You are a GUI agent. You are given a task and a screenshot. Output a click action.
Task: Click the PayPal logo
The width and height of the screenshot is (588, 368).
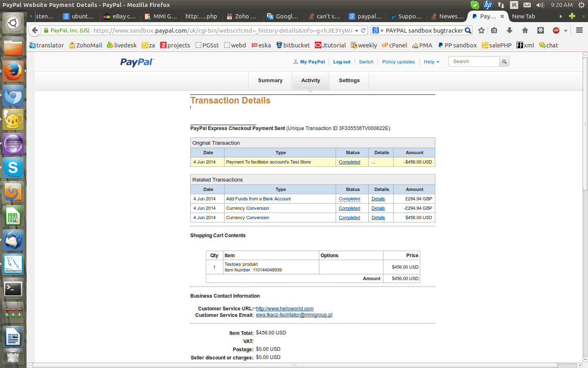click(x=137, y=62)
